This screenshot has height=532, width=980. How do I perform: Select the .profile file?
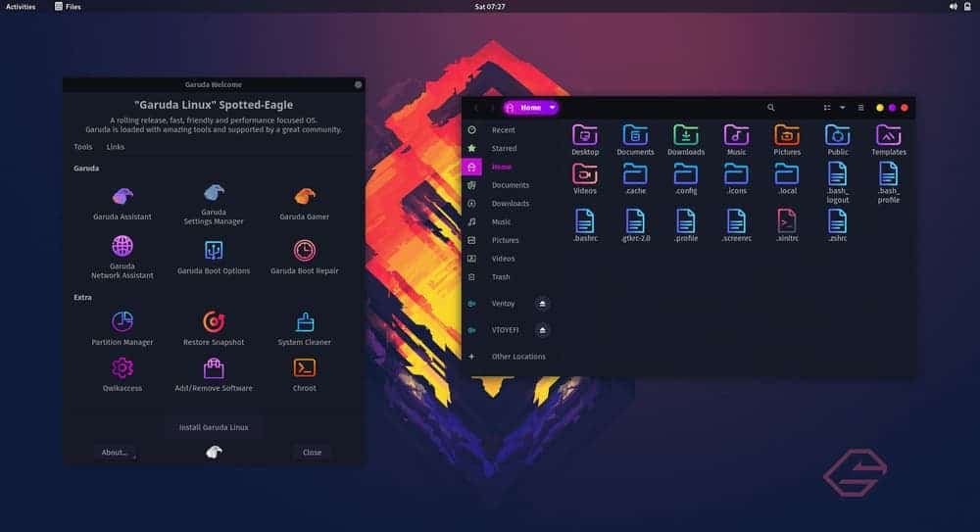click(x=686, y=225)
